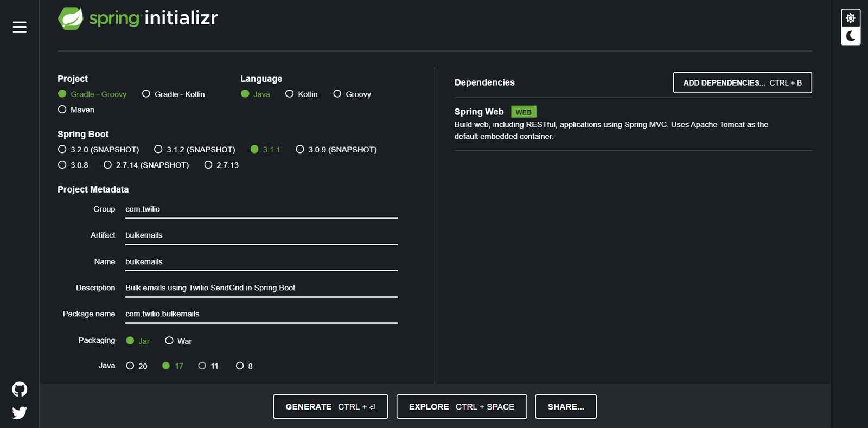The width and height of the screenshot is (868, 428).
Task: Click the Spring Boot heading
Action: (83, 134)
